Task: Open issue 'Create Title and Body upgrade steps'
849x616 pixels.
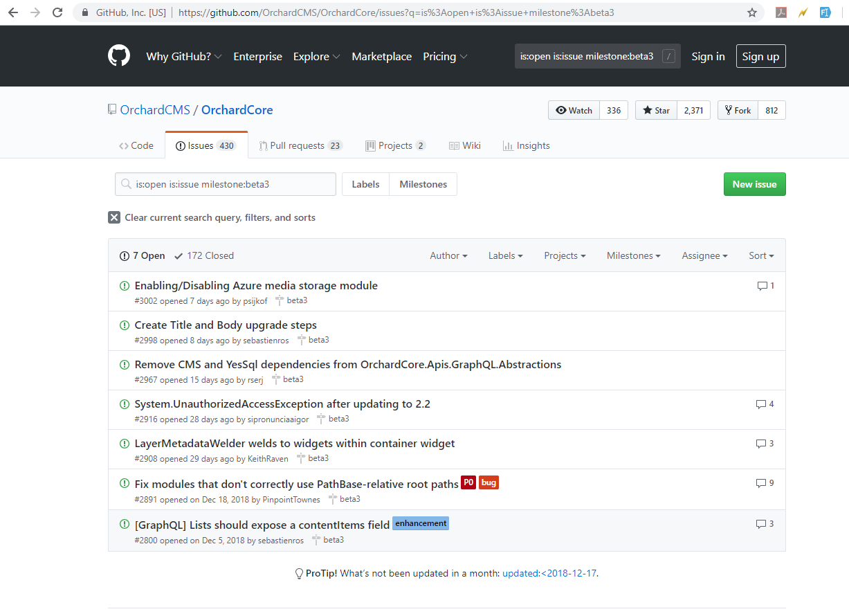Action: 226,325
